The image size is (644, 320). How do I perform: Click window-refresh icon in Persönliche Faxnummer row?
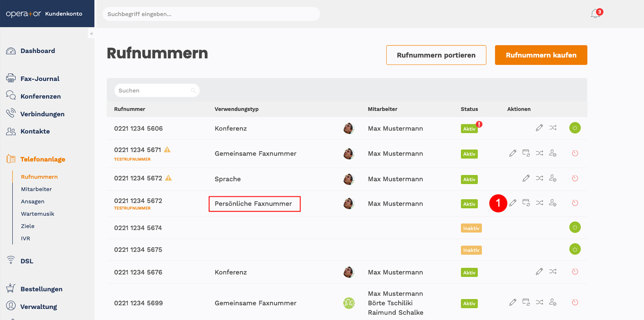click(x=526, y=203)
